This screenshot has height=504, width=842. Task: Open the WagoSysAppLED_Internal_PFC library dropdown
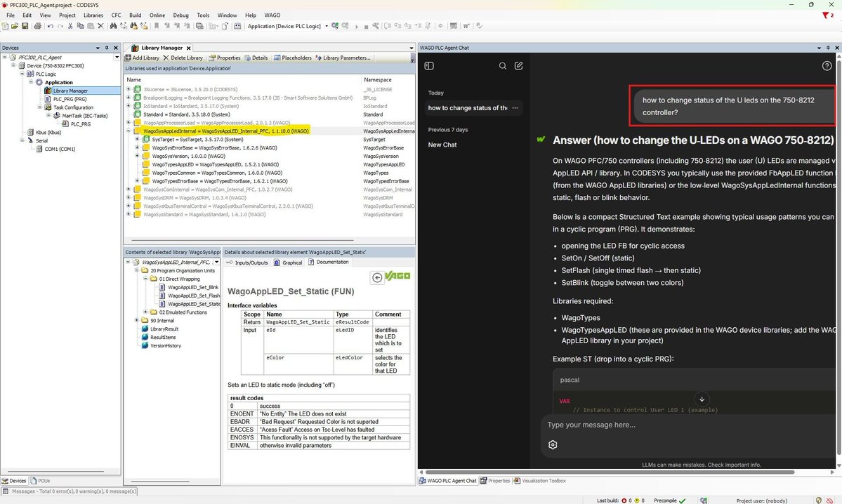tap(216, 263)
